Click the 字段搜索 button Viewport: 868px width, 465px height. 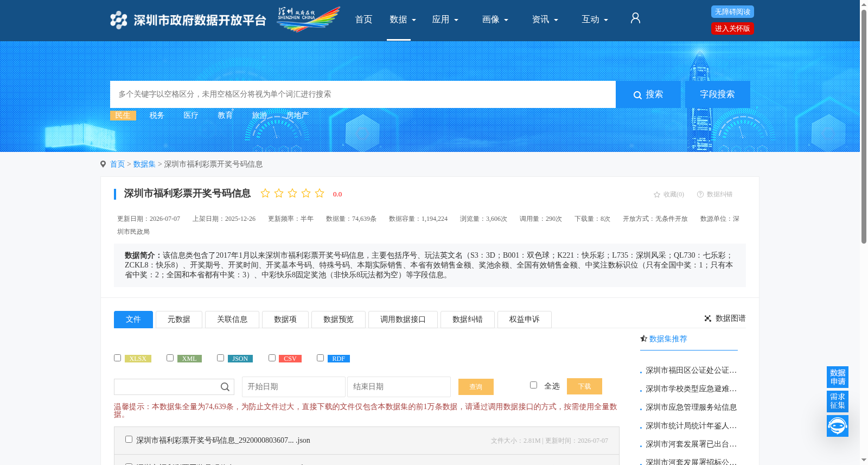point(717,94)
